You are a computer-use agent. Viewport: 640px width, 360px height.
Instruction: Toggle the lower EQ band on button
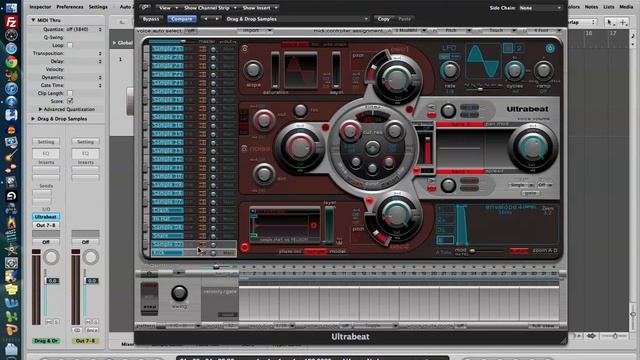tap(431, 188)
